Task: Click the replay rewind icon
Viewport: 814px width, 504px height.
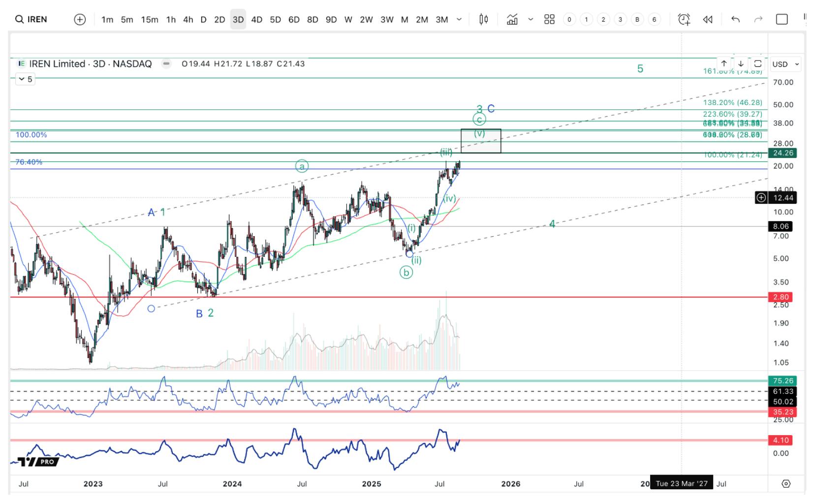Action: pos(708,19)
